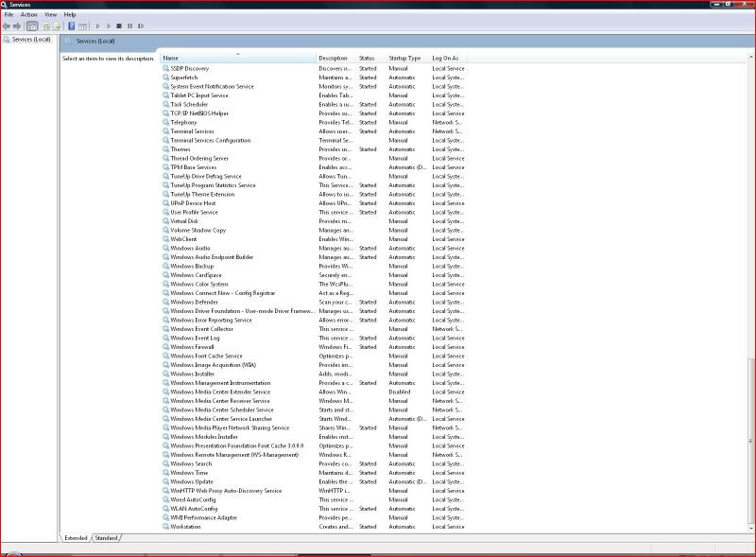Image resolution: width=756 pixels, height=557 pixels.
Task: Click the blue Help toolbar icon
Action: pyautogui.click(x=71, y=26)
